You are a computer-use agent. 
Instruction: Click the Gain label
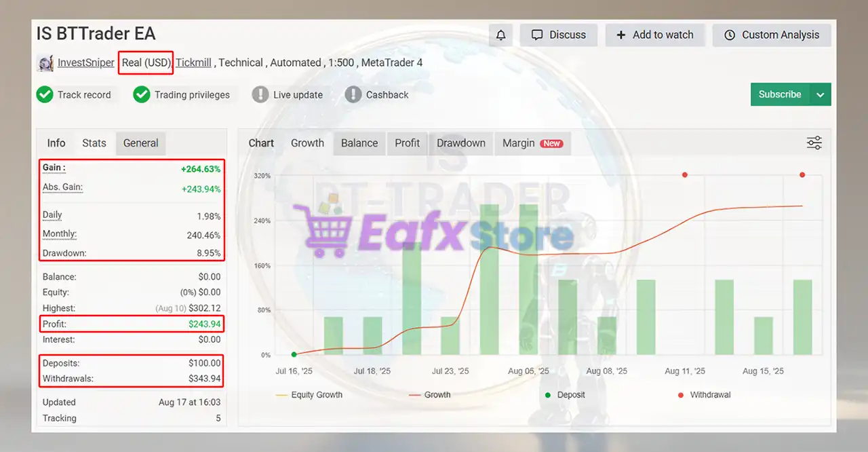pos(54,168)
